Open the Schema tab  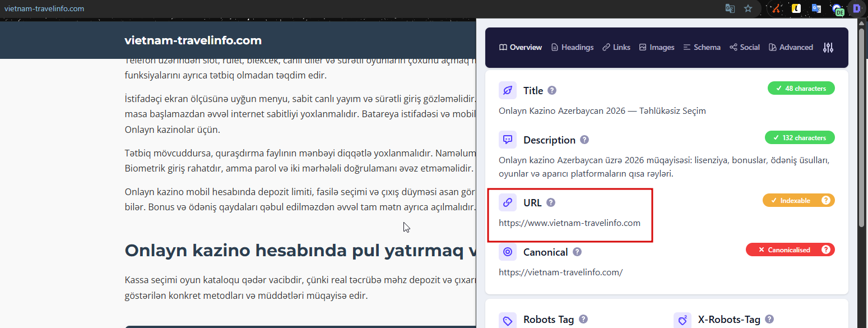click(702, 48)
